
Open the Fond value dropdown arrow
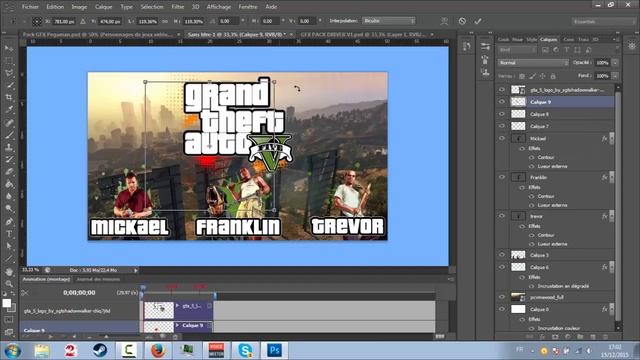[615, 76]
